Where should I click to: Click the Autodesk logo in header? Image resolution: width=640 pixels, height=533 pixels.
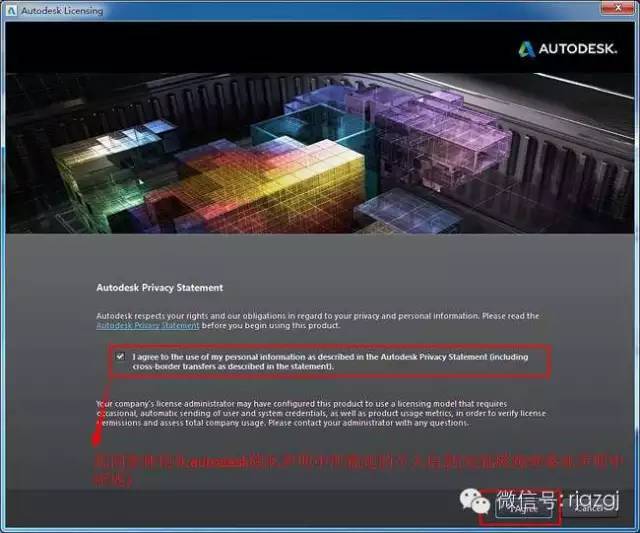click(x=567, y=49)
